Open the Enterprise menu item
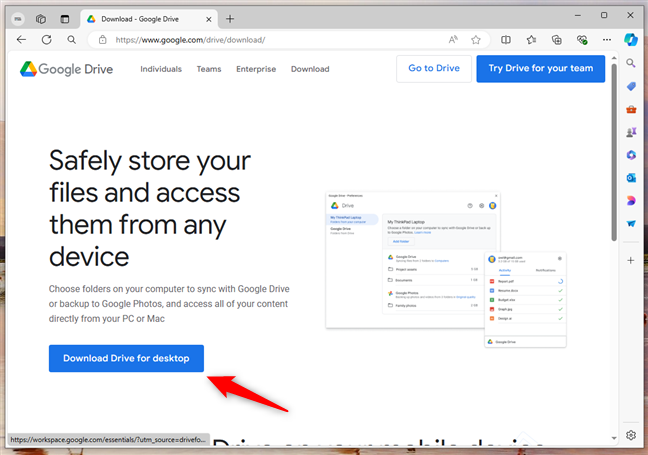This screenshot has width=648, height=455. coord(256,69)
